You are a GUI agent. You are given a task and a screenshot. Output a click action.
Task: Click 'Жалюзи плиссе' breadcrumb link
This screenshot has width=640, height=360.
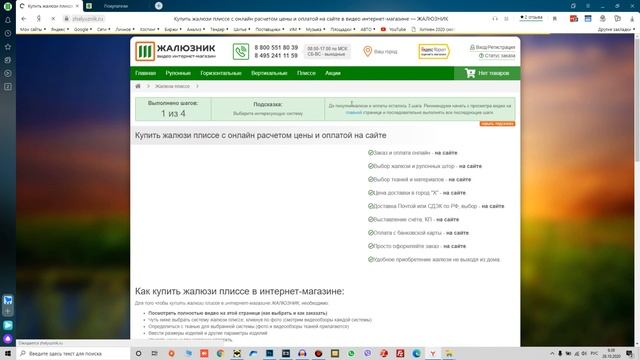(x=172, y=86)
